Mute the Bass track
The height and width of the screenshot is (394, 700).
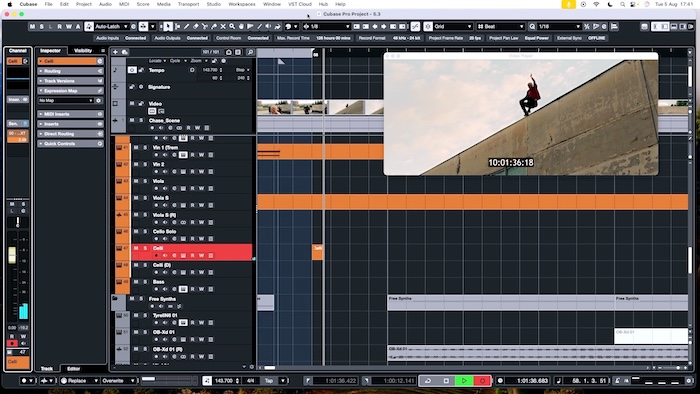click(x=136, y=282)
